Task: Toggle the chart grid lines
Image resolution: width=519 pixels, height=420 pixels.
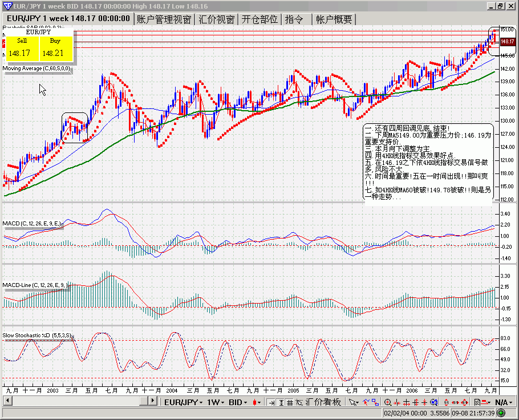Action: [290, 402]
